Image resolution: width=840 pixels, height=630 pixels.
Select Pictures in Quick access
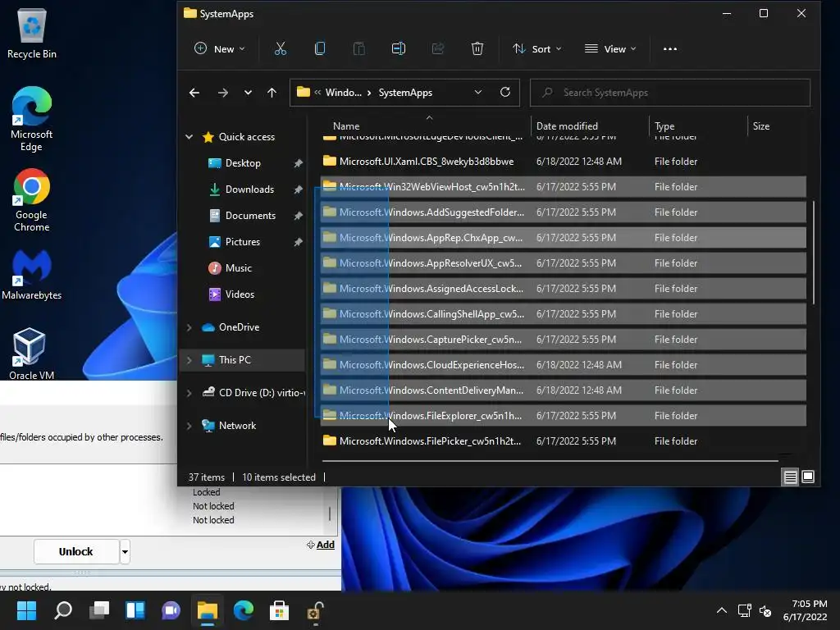click(242, 242)
